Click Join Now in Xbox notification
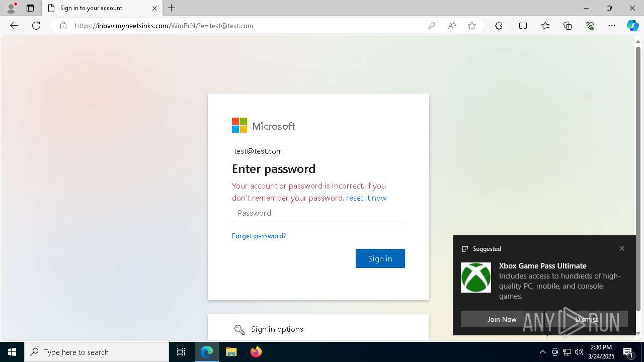644x362 pixels. [x=502, y=319]
